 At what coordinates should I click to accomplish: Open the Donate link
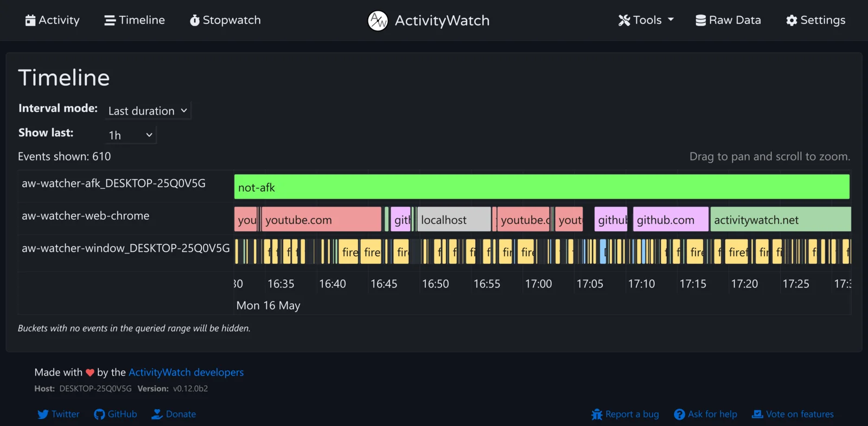(x=174, y=415)
